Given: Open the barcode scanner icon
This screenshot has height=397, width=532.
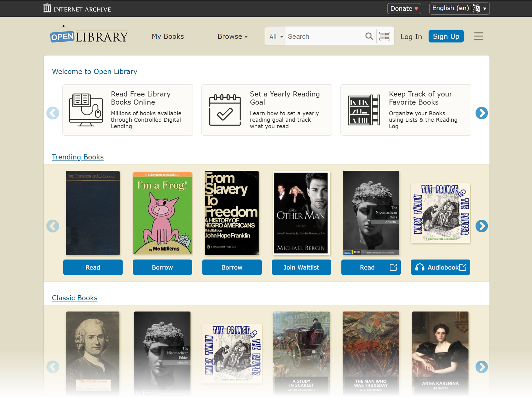Looking at the screenshot, I should (x=384, y=36).
